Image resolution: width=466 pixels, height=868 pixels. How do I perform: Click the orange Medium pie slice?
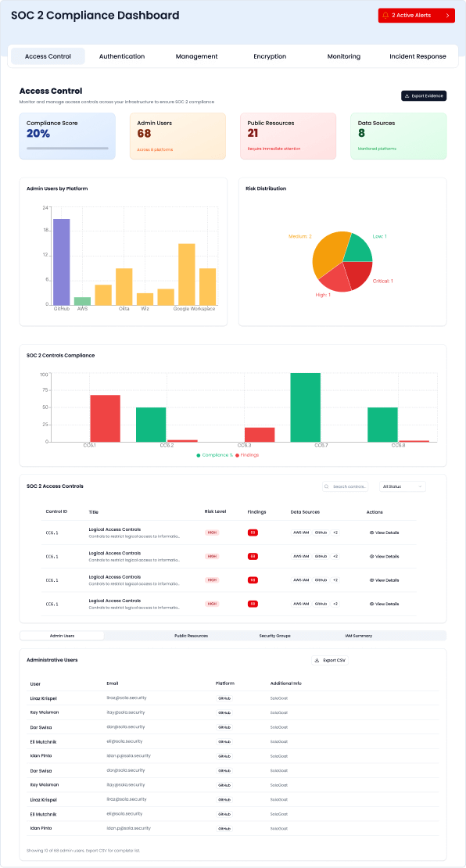click(x=329, y=252)
